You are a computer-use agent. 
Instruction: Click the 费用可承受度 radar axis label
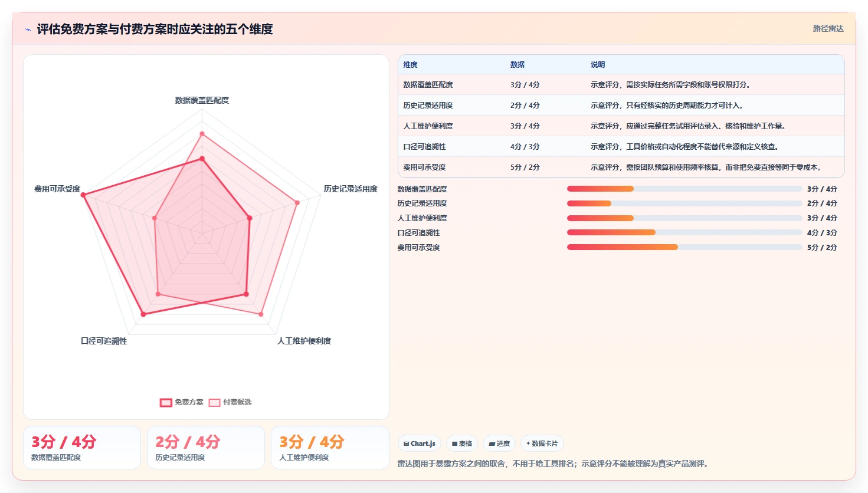[57, 189]
